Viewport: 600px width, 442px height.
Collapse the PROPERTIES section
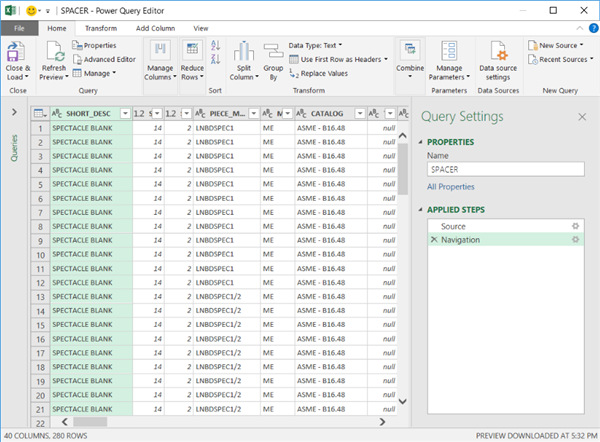point(420,142)
